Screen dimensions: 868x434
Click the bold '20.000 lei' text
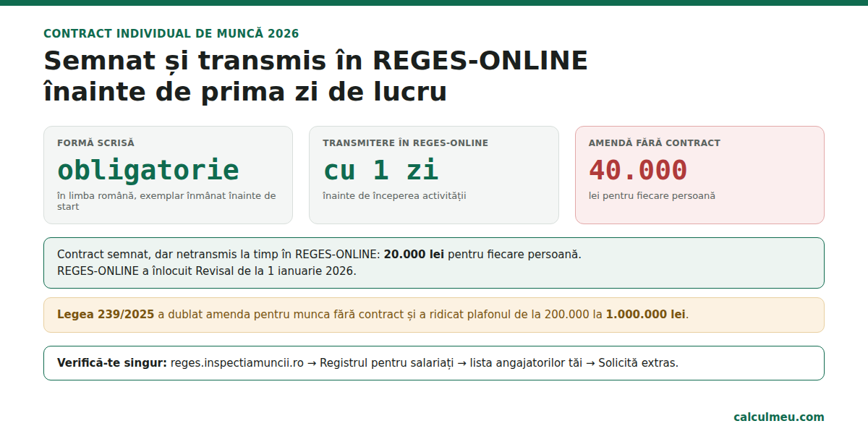coord(414,255)
